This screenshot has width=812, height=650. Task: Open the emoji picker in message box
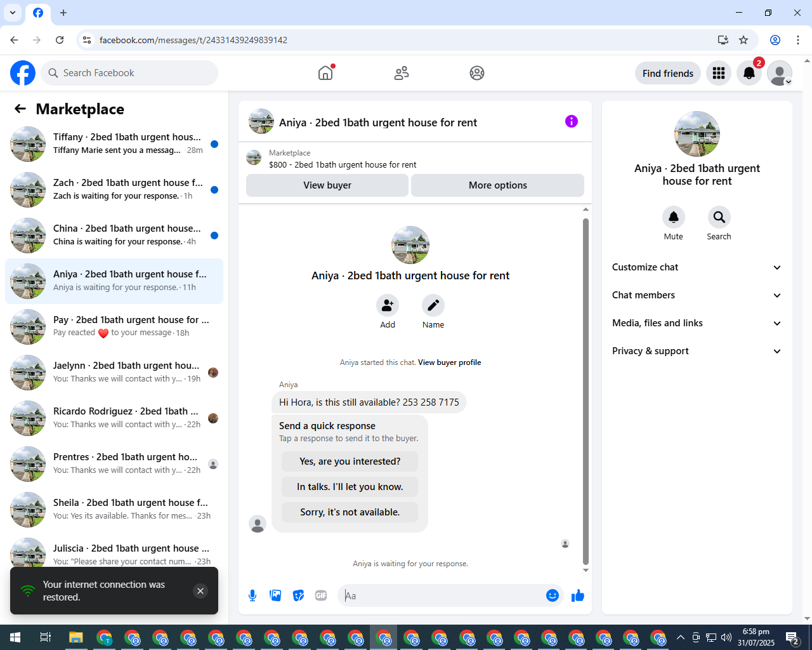pyautogui.click(x=553, y=595)
